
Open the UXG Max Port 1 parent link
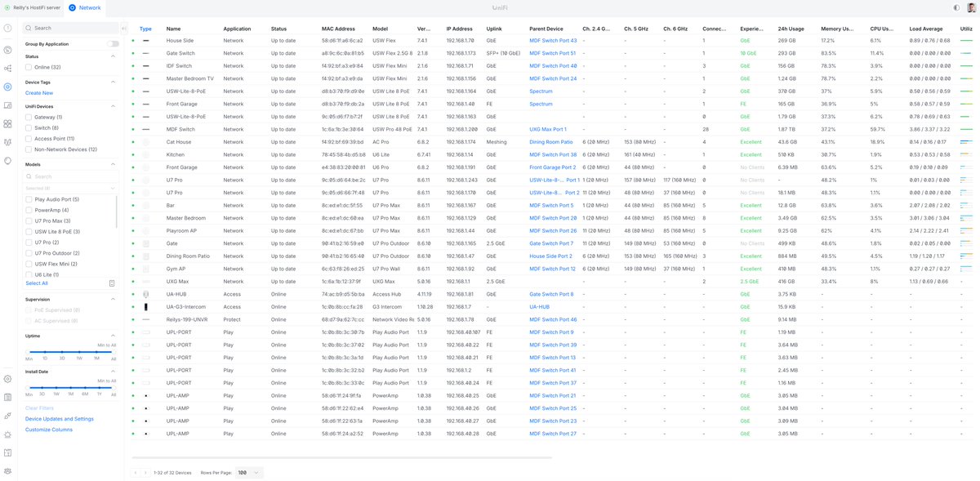pyautogui.click(x=548, y=129)
